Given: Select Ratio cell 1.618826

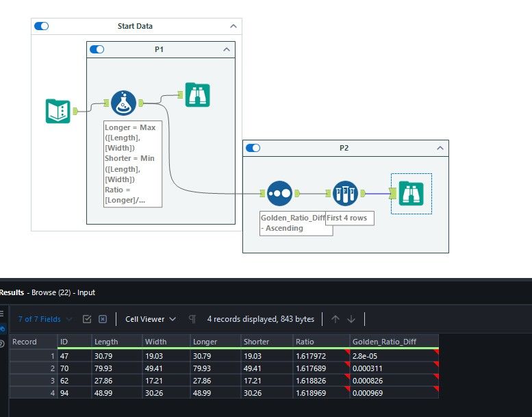Looking at the screenshot, I should coord(321,381).
